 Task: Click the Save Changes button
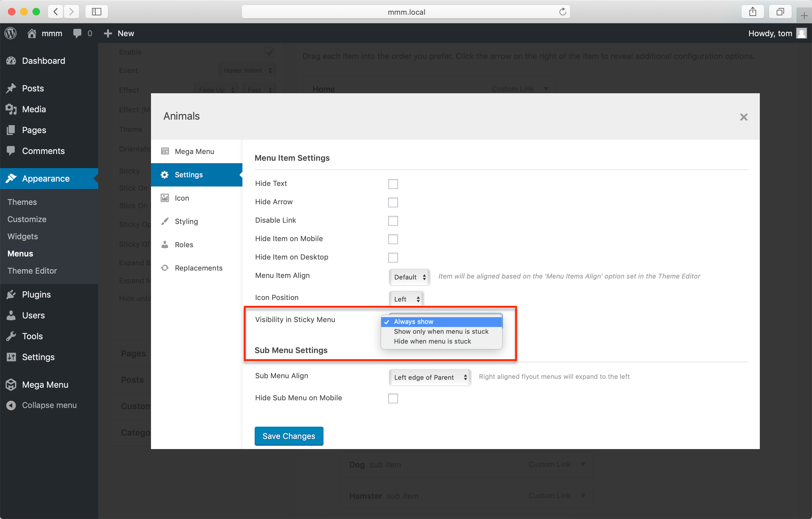pyautogui.click(x=289, y=436)
